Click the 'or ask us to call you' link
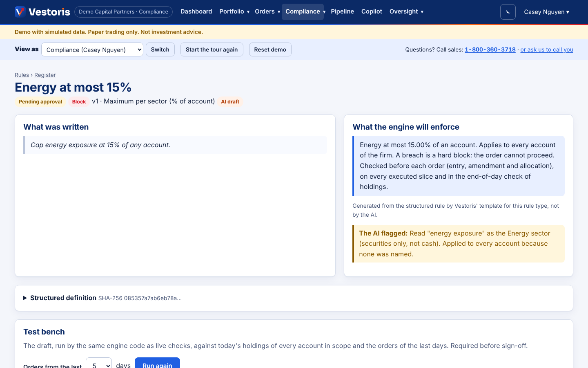 (x=547, y=49)
